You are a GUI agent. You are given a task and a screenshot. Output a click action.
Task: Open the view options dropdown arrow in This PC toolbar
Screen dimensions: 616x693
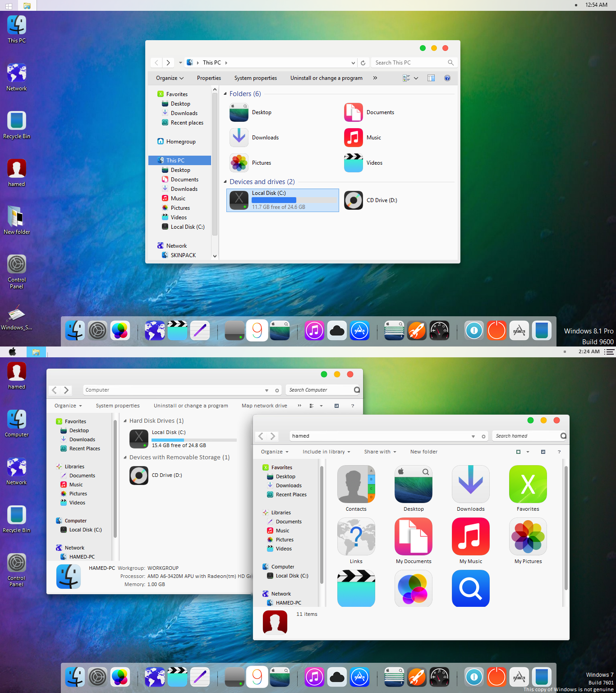416,78
